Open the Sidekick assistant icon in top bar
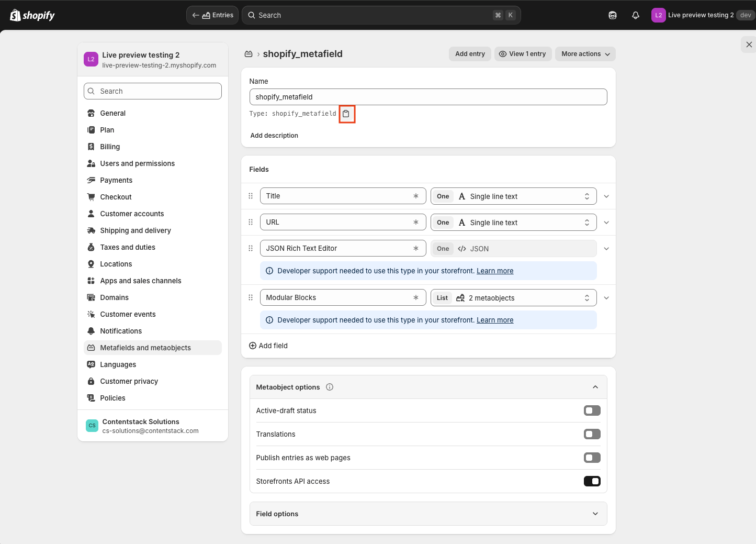 point(612,15)
